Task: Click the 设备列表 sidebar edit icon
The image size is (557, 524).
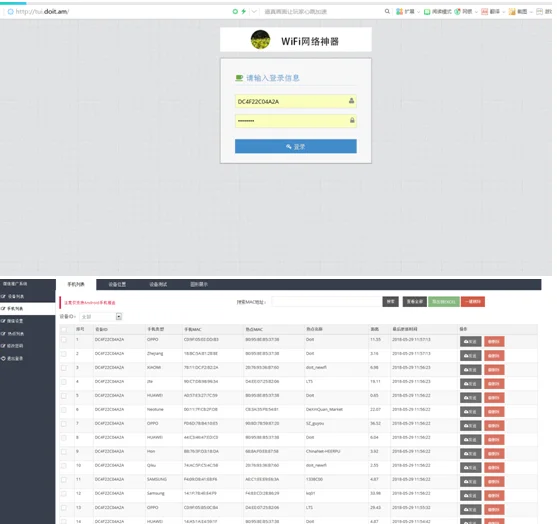Action: coord(3,296)
